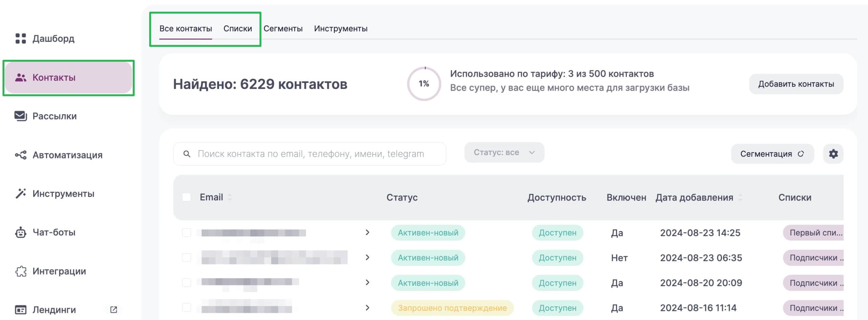
Task: Switch to the Все контакты tab
Action: pos(185,29)
